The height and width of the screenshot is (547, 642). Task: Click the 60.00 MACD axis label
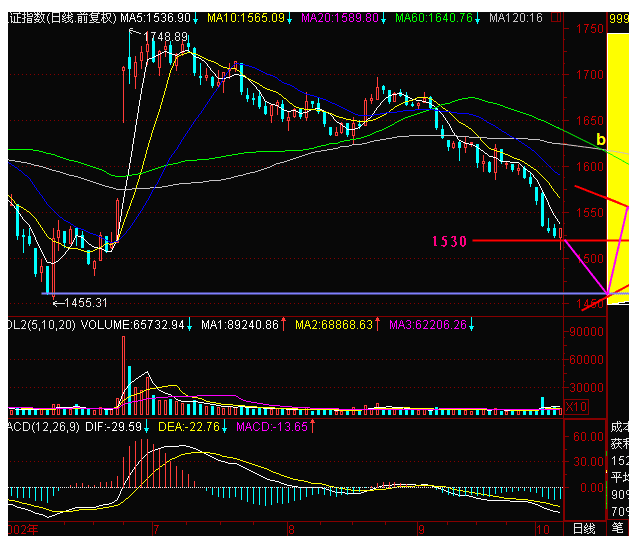click(x=588, y=437)
